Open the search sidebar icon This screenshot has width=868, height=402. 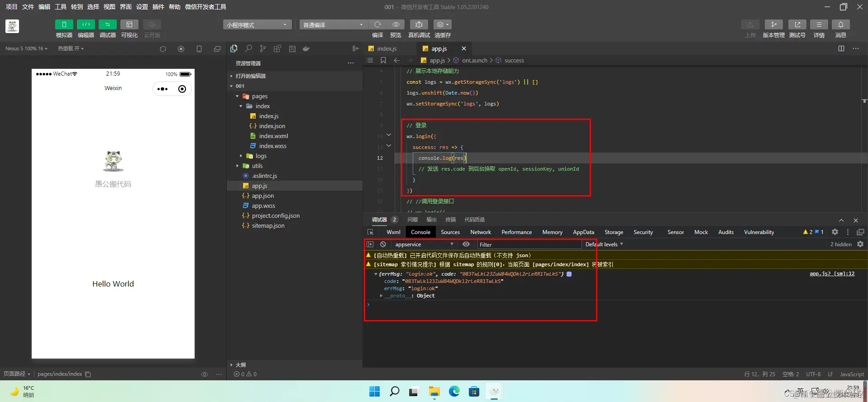click(x=248, y=48)
